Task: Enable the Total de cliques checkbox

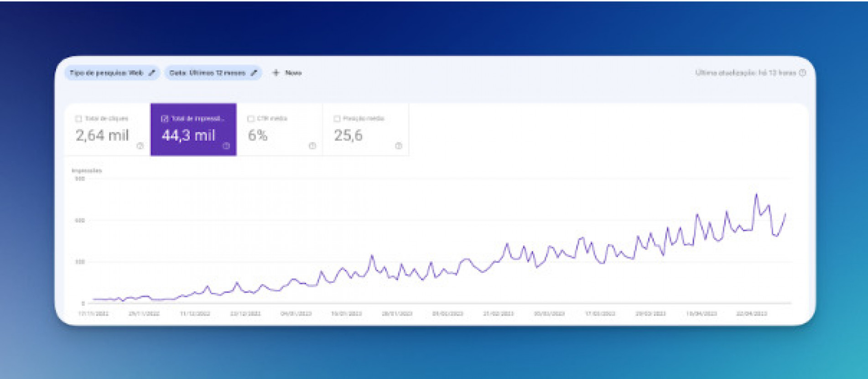Action: pyautogui.click(x=78, y=119)
